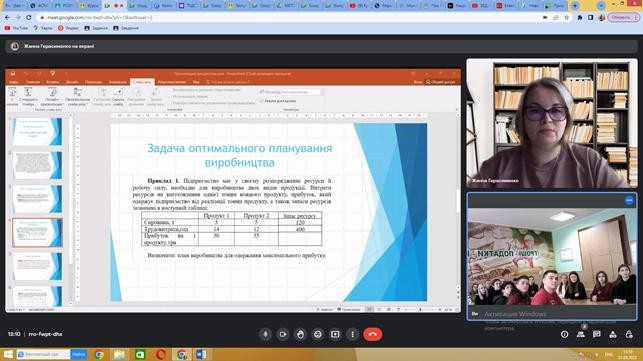Click the Chrome update button
Image resolution: width=643 pixels, height=361 pixels.
point(623,18)
